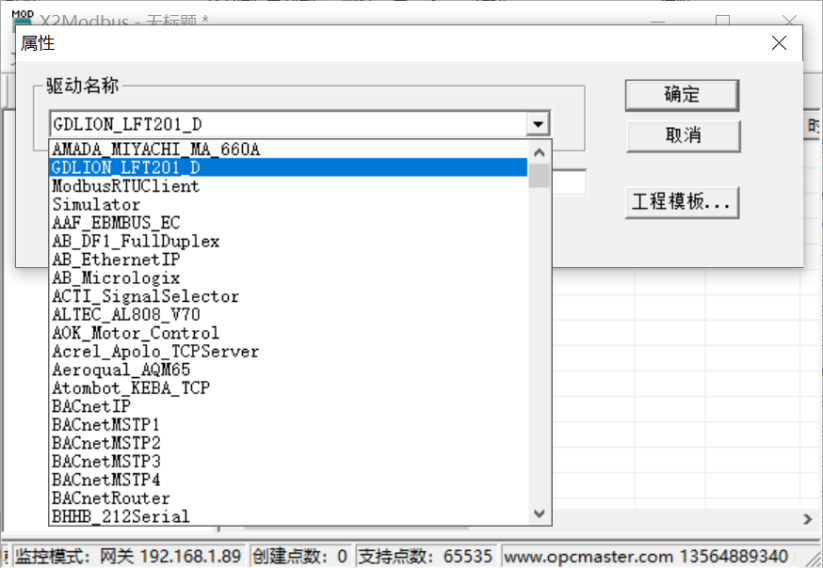The height and width of the screenshot is (568, 823).
Task: Pick AB_DF1_FullDuplex from the list
Action: tap(288, 241)
